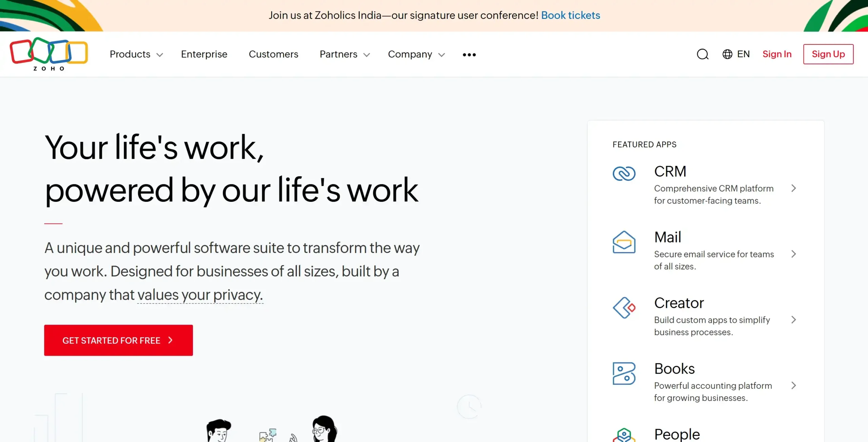Click chevron next to Mail description
868x442 pixels.
tap(793, 254)
